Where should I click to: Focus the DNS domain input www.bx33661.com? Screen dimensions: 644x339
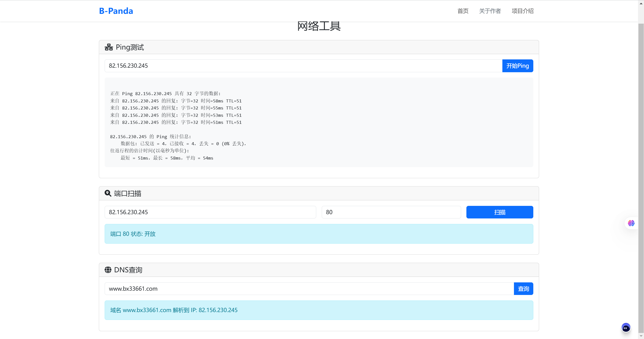coord(309,289)
